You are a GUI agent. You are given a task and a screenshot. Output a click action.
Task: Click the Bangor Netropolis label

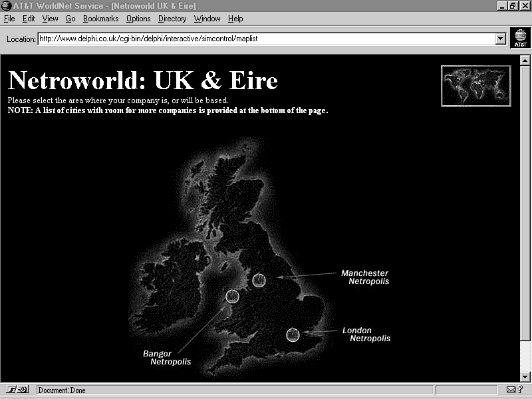[x=167, y=358]
